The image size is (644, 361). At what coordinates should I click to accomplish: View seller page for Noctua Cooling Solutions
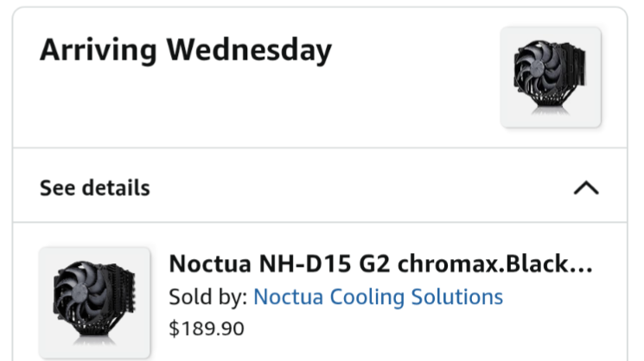click(x=378, y=297)
